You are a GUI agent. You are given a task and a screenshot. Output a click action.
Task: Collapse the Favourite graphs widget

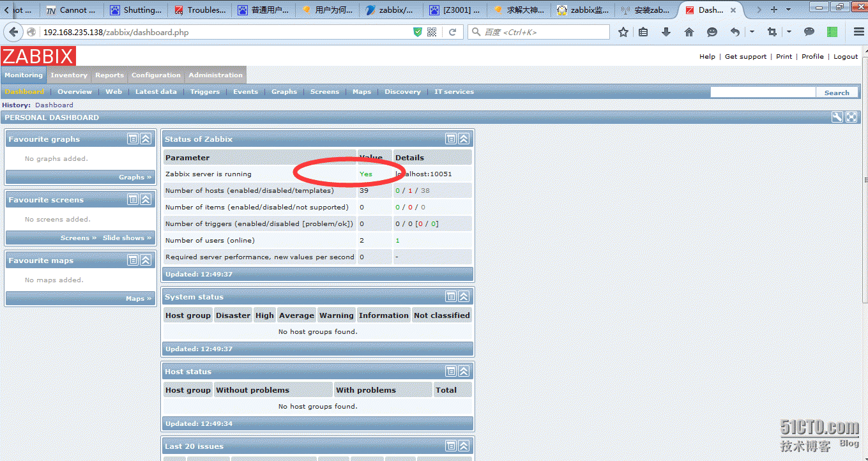[x=146, y=139]
